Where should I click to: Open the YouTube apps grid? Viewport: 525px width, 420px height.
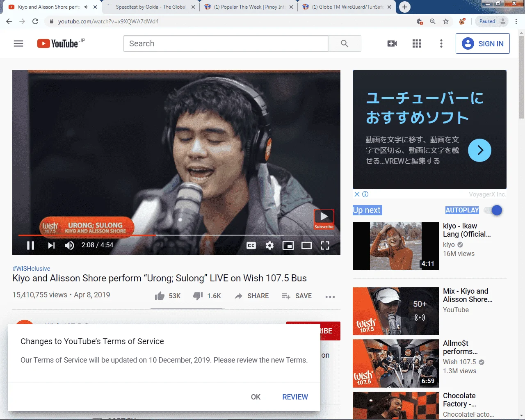click(417, 43)
